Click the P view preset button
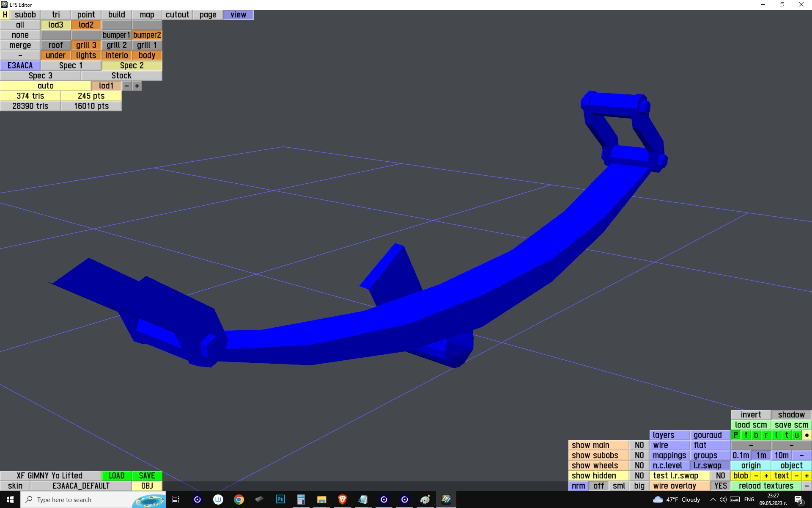812x508 pixels. click(x=736, y=435)
